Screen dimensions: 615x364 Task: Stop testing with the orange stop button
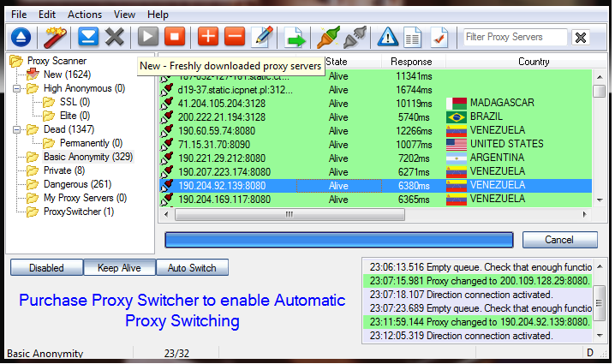point(175,38)
